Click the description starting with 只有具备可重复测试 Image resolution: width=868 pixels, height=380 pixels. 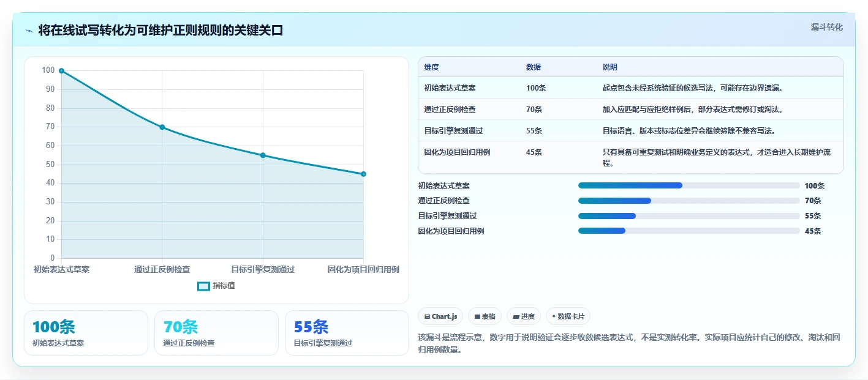pos(717,158)
